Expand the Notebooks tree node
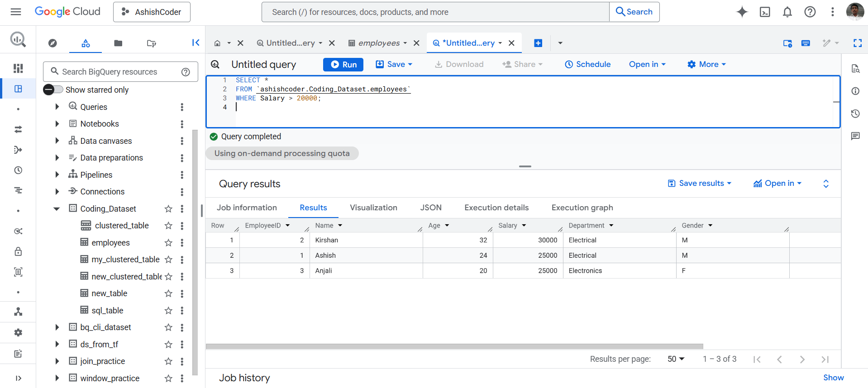 coord(57,124)
